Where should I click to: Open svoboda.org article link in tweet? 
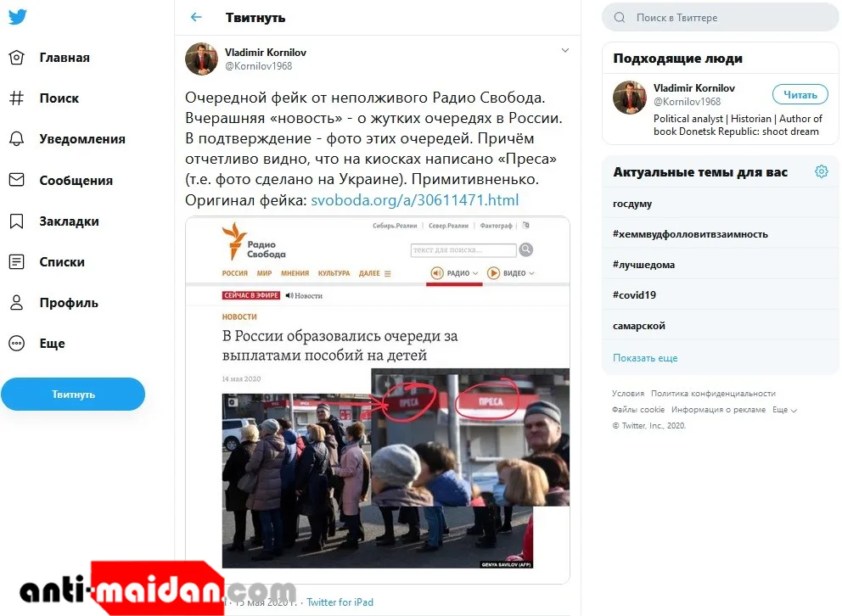(x=414, y=200)
